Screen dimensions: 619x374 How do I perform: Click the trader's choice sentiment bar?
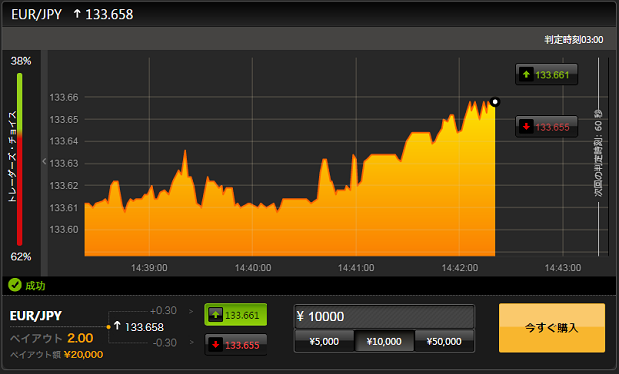click(19, 159)
